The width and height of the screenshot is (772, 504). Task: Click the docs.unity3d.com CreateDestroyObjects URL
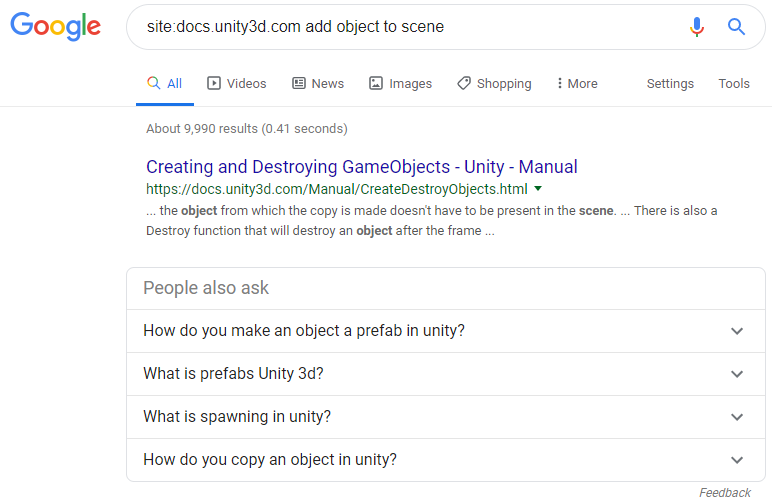pos(337,189)
